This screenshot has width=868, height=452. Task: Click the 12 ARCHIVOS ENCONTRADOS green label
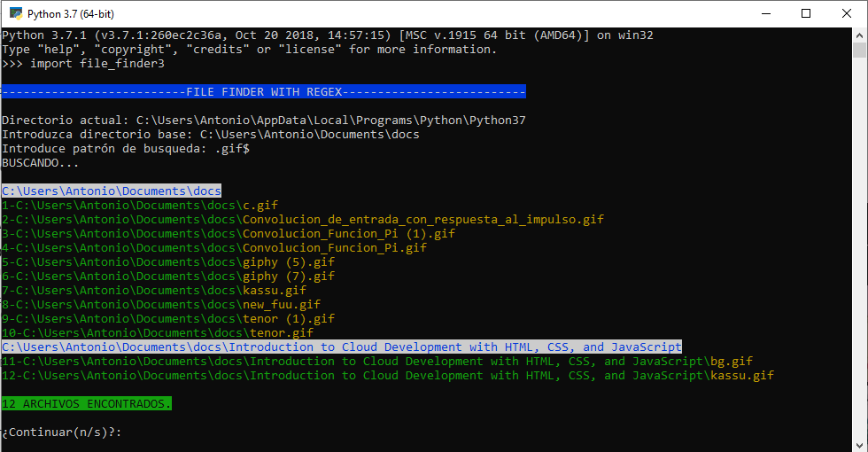coord(87,404)
